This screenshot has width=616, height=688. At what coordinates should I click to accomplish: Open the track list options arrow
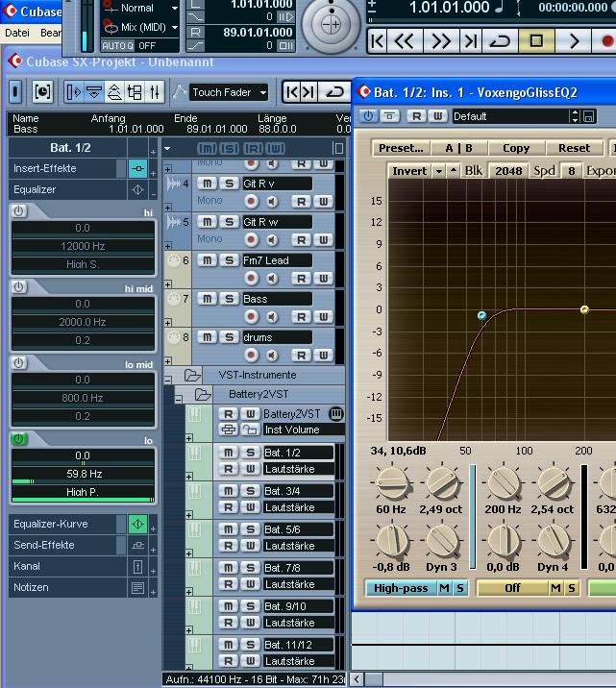click(x=167, y=149)
